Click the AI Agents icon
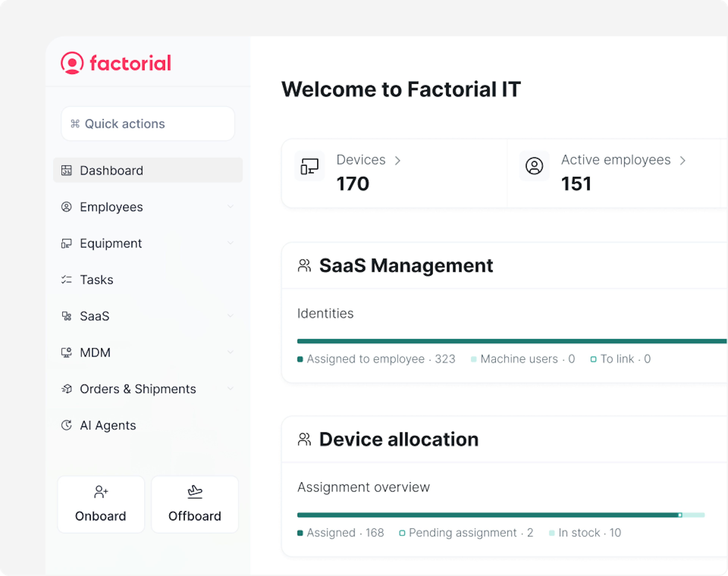 point(67,425)
